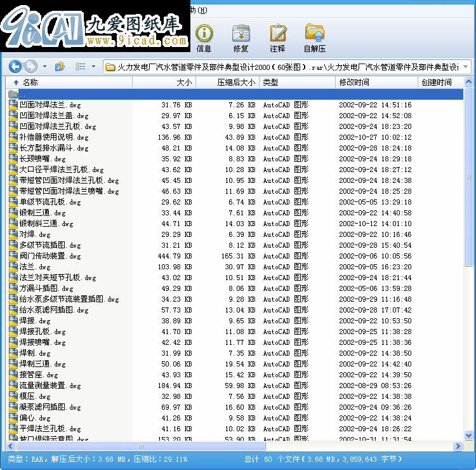The width and height of the screenshot is (476, 470).
Task: Select file name 给水泵滤网插图.dwg
Action: 54,310
